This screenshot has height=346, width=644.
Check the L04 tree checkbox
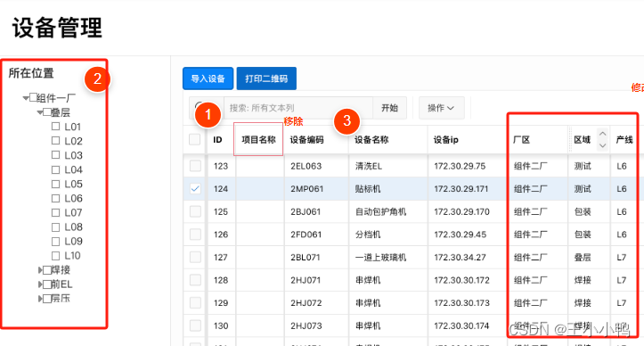tap(55, 169)
